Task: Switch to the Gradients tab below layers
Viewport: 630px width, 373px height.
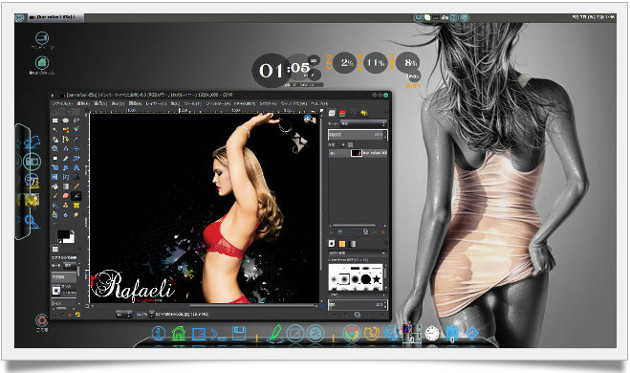Action: click(x=352, y=244)
